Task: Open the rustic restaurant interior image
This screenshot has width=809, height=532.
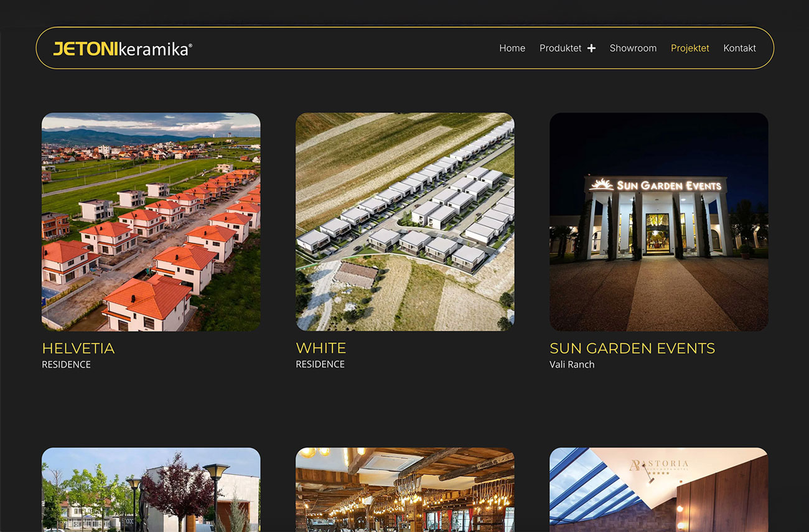Action: pos(404,490)
